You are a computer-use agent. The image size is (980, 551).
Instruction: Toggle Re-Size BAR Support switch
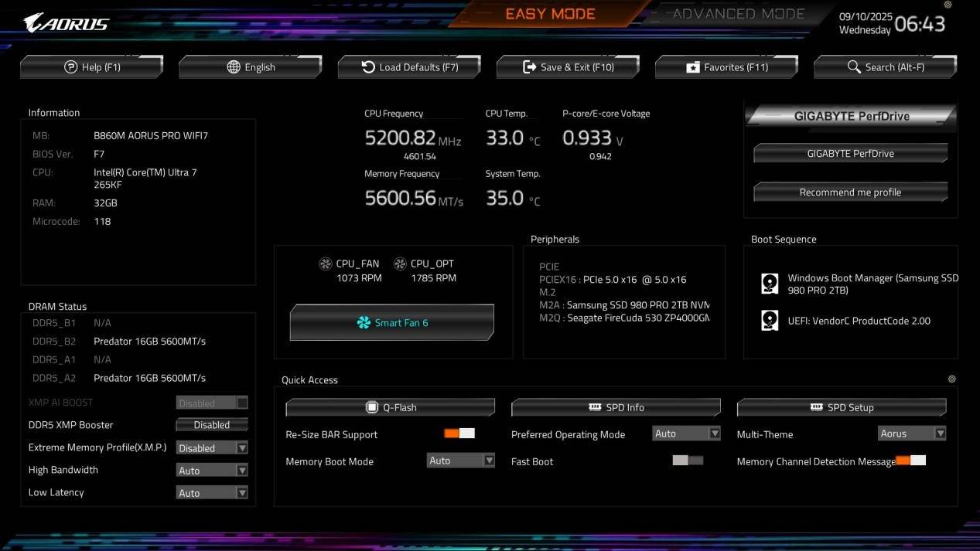pyautogui.click(x=459, y=434)
